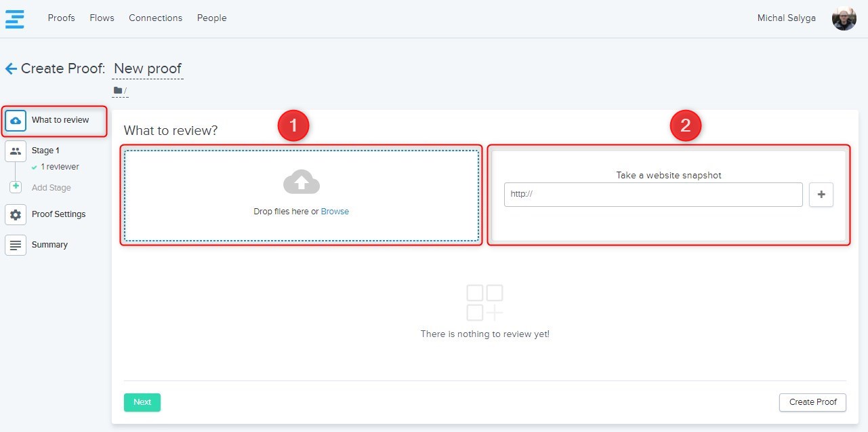Click the cloud upload icon in sidebar
This screenshot has height=432, width=868.
tap(16, 121)
